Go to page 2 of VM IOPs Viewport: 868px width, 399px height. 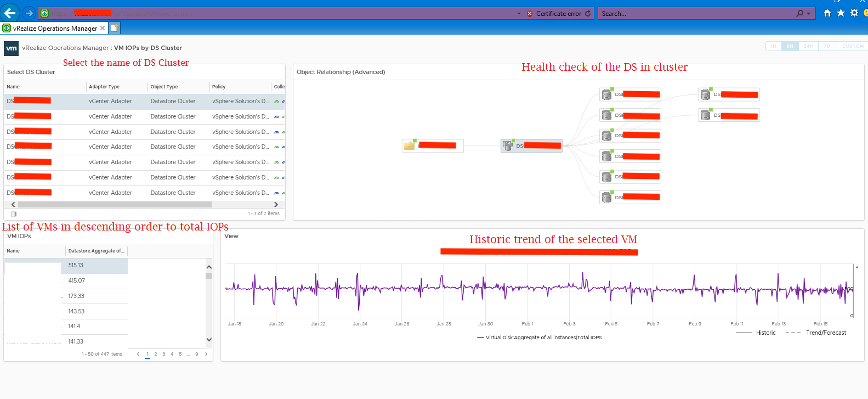tap(156, 354)
